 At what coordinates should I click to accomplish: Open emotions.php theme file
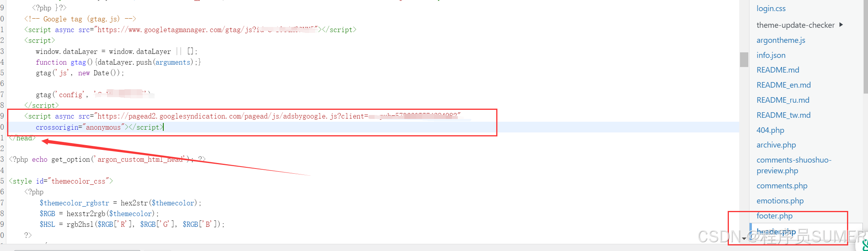[x=780, y=201]
